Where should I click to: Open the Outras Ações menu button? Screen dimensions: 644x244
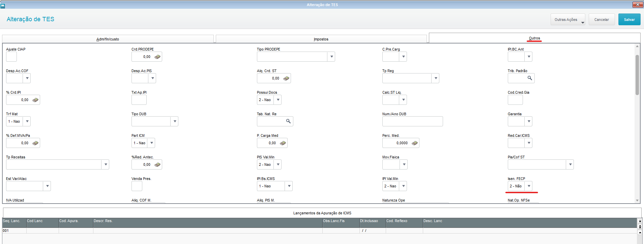tap(568, 20)
